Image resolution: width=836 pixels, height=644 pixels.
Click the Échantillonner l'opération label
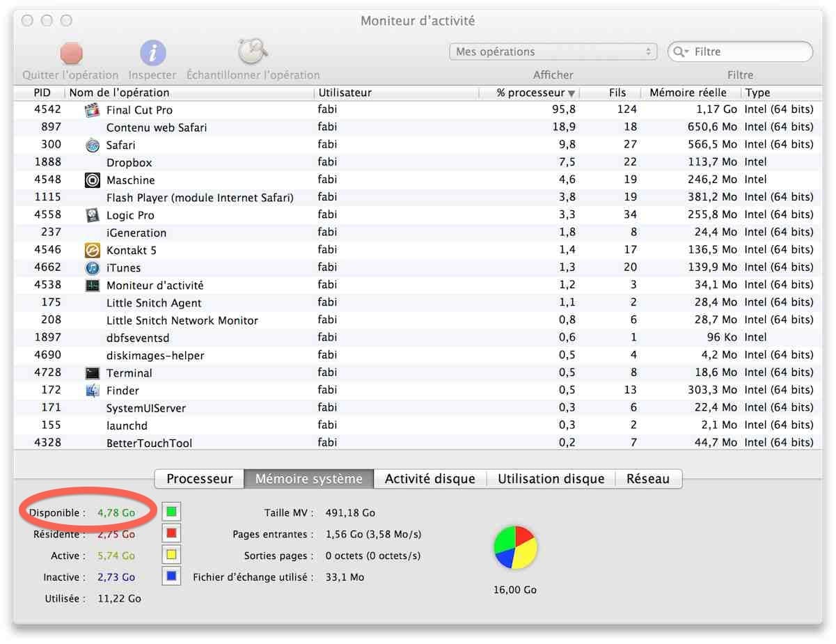point(253,75)
